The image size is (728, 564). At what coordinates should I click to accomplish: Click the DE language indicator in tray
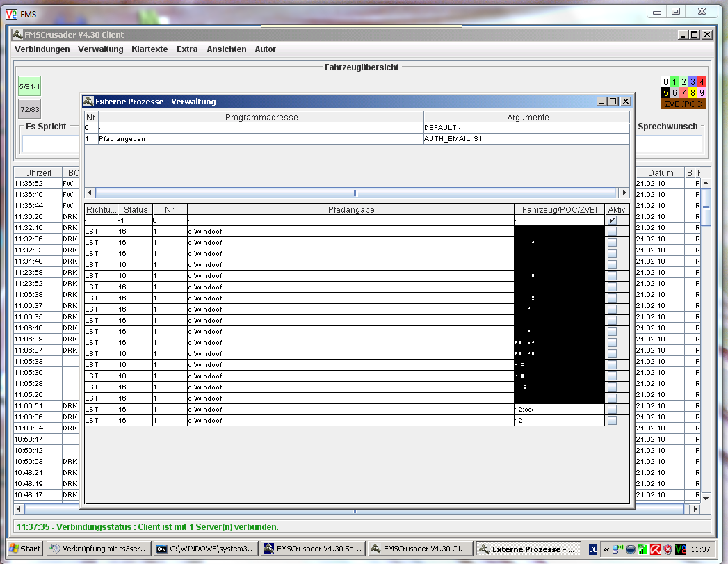click(592, 549)
